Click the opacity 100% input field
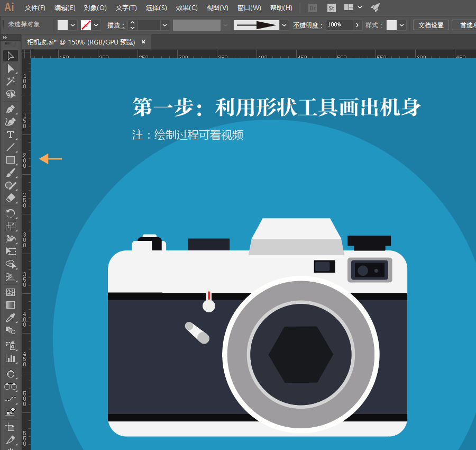Image resolution: width=476 pixels, height=450 pixels. coord(340,25)
